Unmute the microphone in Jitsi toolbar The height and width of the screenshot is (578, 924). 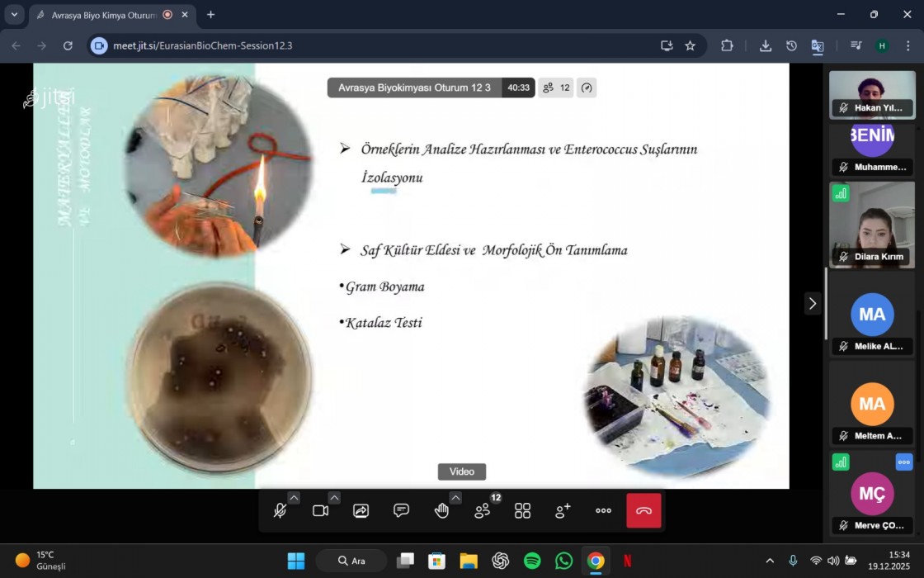[280, 511]
